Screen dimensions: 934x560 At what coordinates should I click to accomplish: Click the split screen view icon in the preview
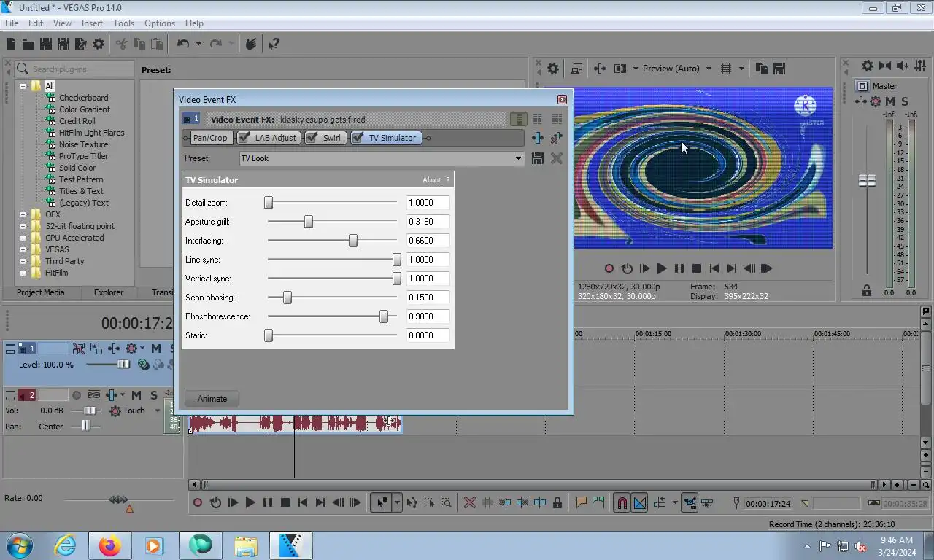620,69
